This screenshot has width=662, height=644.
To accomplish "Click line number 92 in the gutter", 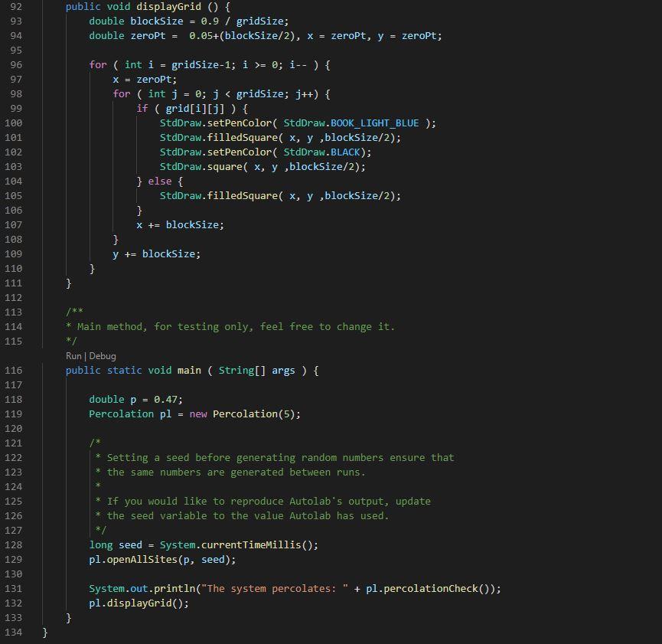I will click(x=16, y=7).
